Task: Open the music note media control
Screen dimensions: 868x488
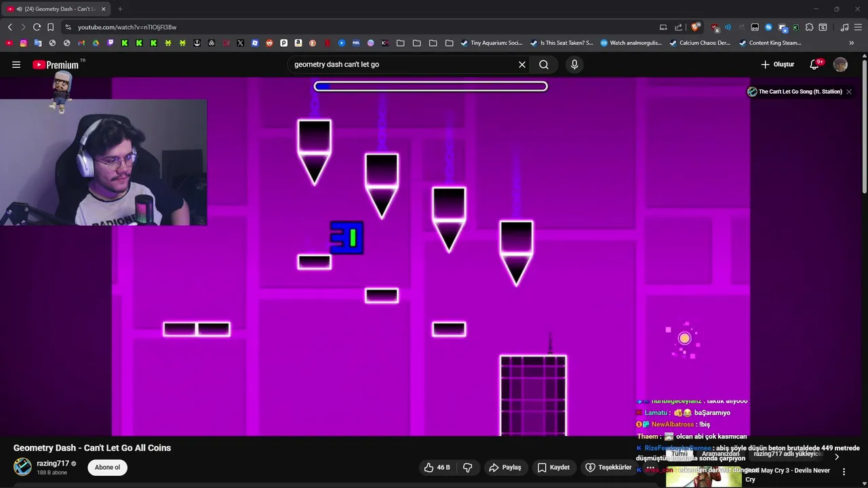Action: (x=844, y=27)
